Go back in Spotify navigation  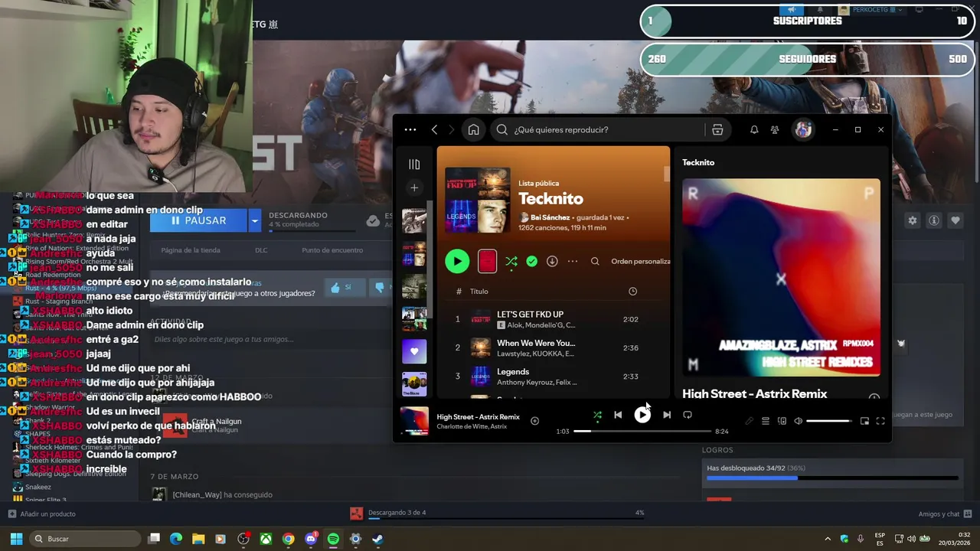[434, 130]
